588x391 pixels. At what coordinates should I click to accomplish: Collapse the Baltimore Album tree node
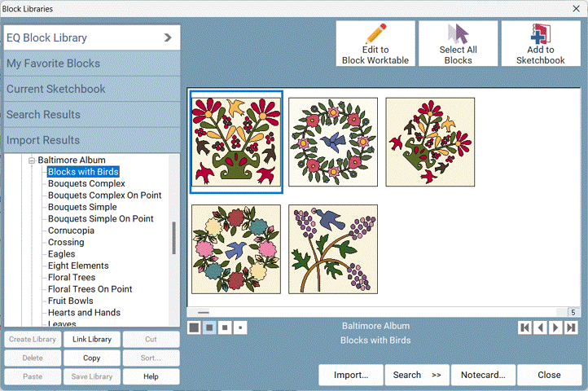[x=32, y=160]
